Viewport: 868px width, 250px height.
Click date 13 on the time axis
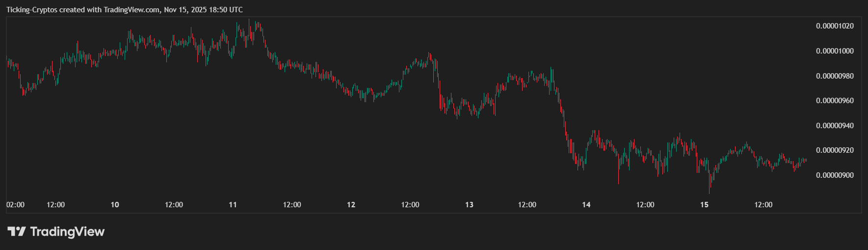(469, 205)
